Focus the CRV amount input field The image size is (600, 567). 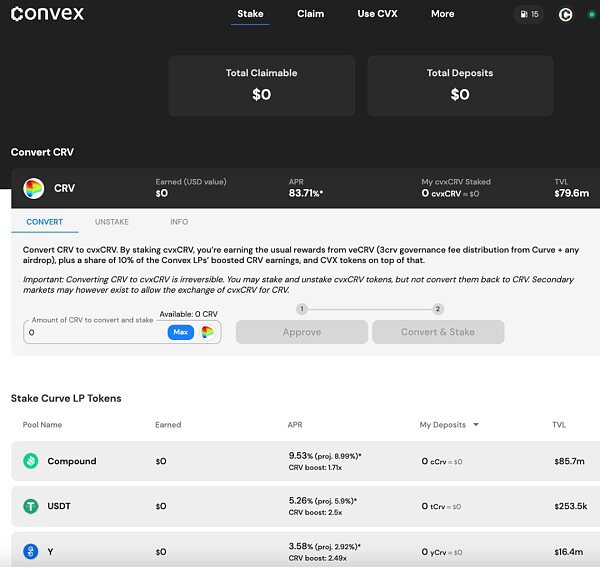(x=95, y=332)
